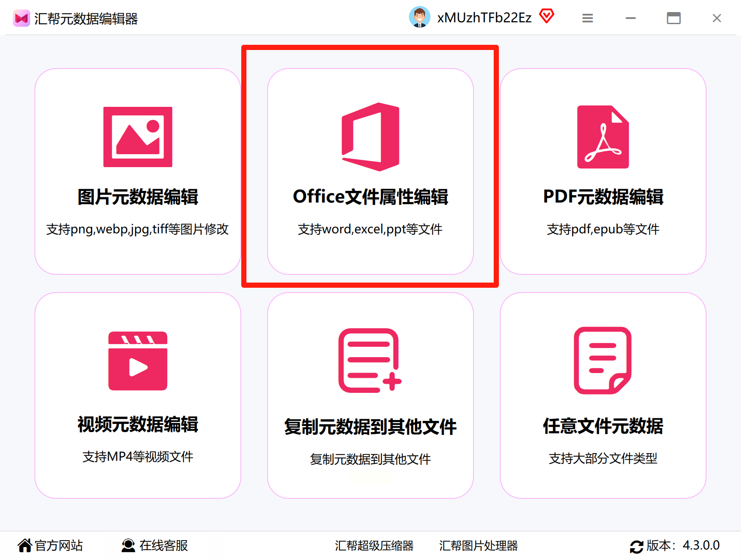Select the 视频元数据编辑 title

(x=138, y=424)
